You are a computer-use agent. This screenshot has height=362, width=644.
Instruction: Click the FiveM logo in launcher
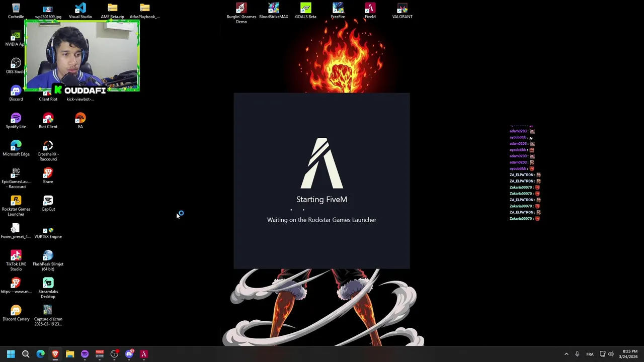coord(322,163)
